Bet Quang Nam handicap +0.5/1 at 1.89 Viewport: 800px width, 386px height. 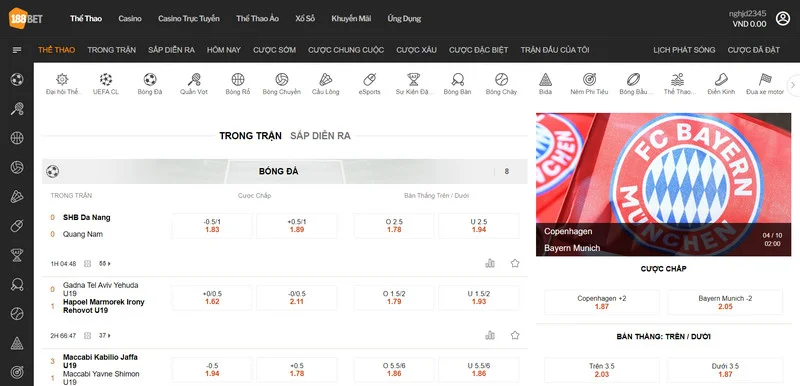pyautogui.click(x=296, y=226)
